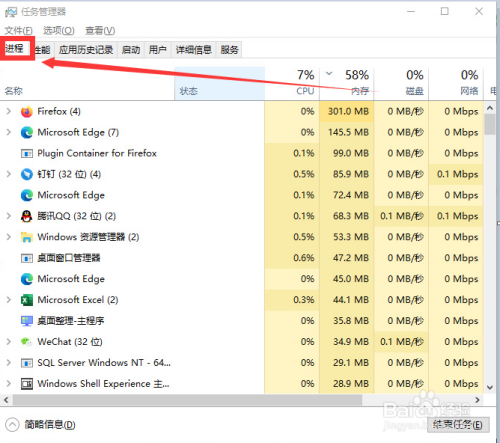Click the vertical scrollbar down arrow
Viewport: 500px width, 443px height.
point(490,387)
